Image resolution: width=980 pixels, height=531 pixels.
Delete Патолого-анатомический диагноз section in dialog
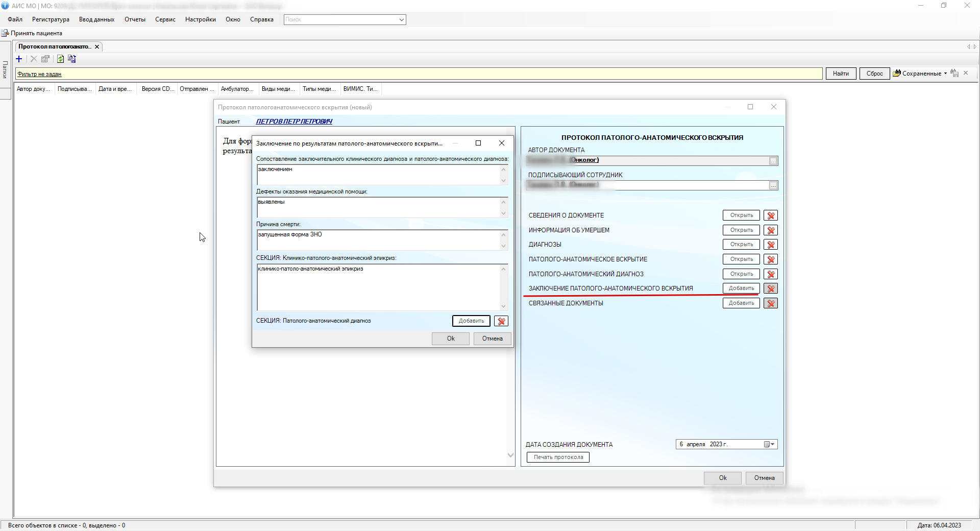[501, 321]
